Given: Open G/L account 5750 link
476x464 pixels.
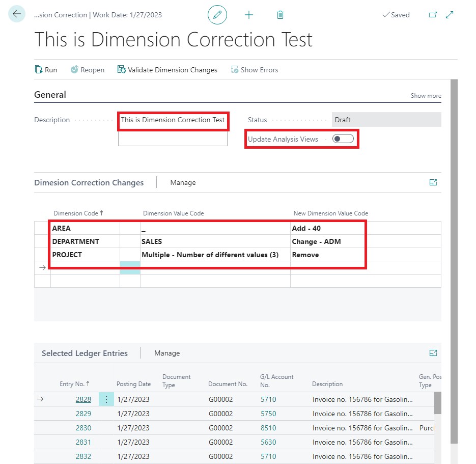Looking at the screenshot, I should pyautogui.click(x=268, y=414).
